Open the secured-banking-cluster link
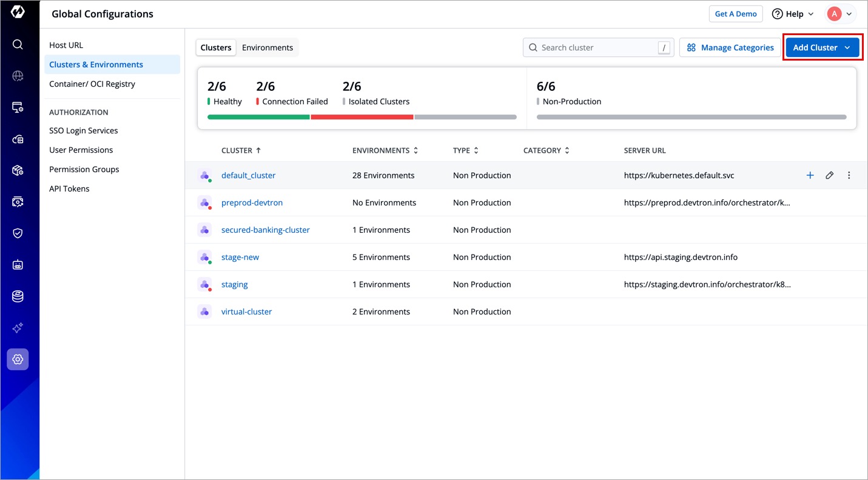 265,230
